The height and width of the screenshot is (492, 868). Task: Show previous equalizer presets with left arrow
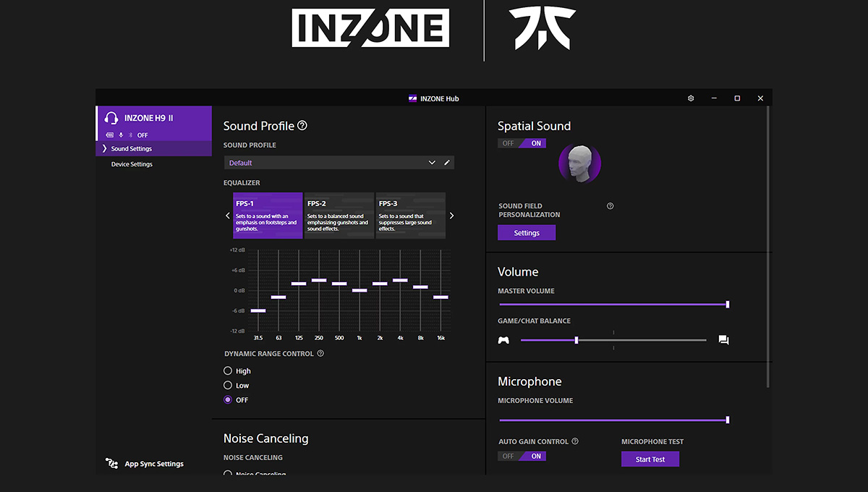click(228, 216)
